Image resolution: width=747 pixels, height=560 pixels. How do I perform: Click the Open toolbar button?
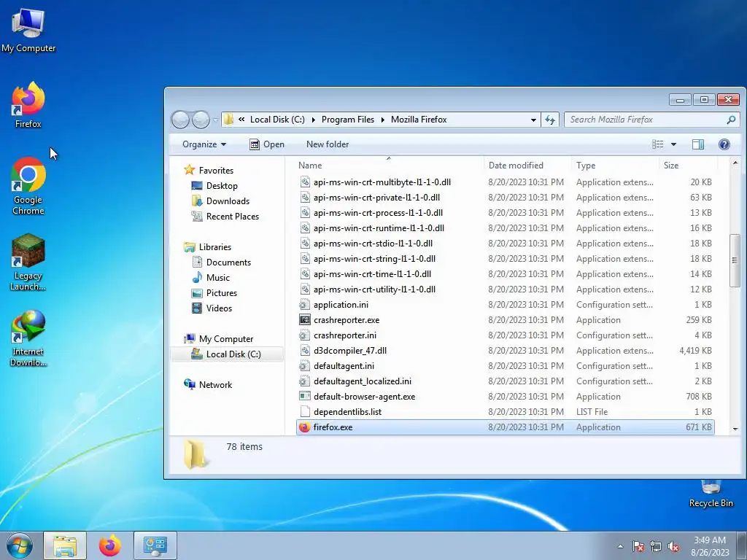click(x=267, y=144)
